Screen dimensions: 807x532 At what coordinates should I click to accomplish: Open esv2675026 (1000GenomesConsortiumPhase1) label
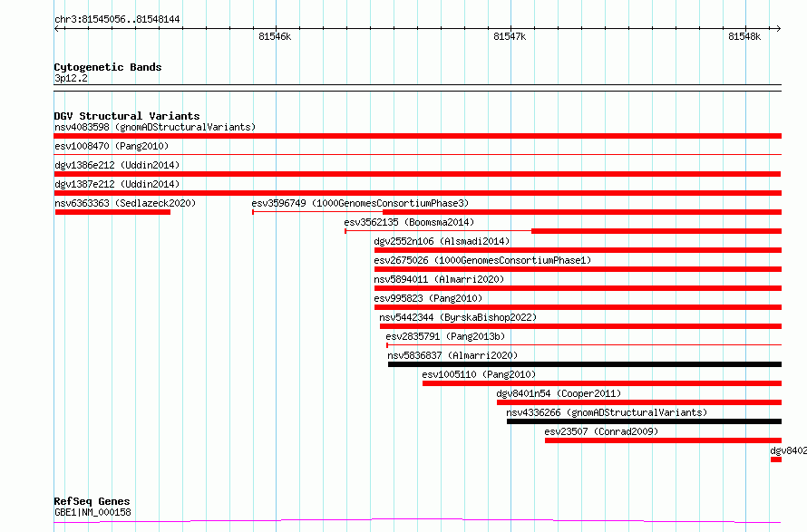tap(482, 260)
